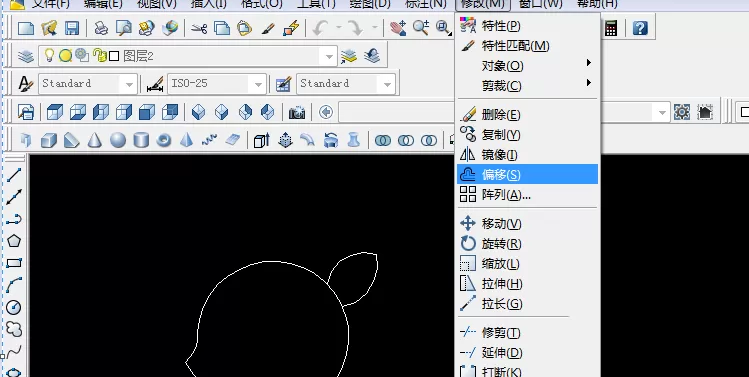
Task: Select the Arc draw tool
Action: coord(14,285)
